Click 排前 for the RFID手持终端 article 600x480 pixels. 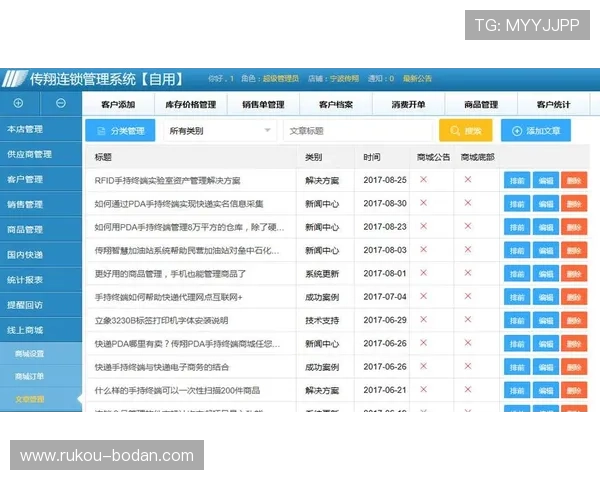(517, 180)
